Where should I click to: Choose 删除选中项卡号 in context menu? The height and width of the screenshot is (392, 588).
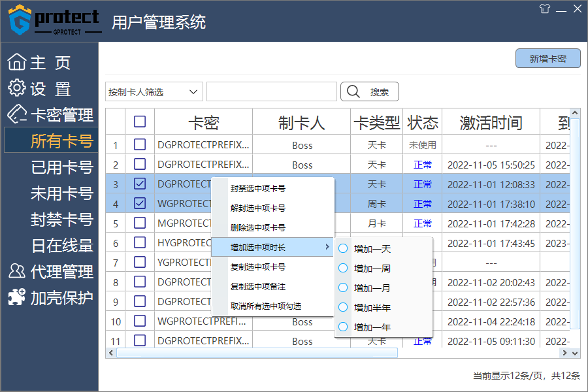[272, 227]
